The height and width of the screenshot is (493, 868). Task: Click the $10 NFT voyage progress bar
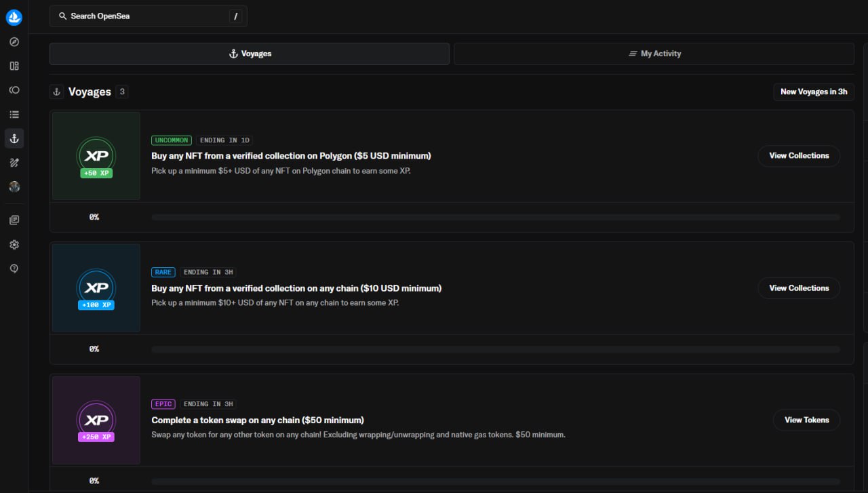[x=496, y=349]
